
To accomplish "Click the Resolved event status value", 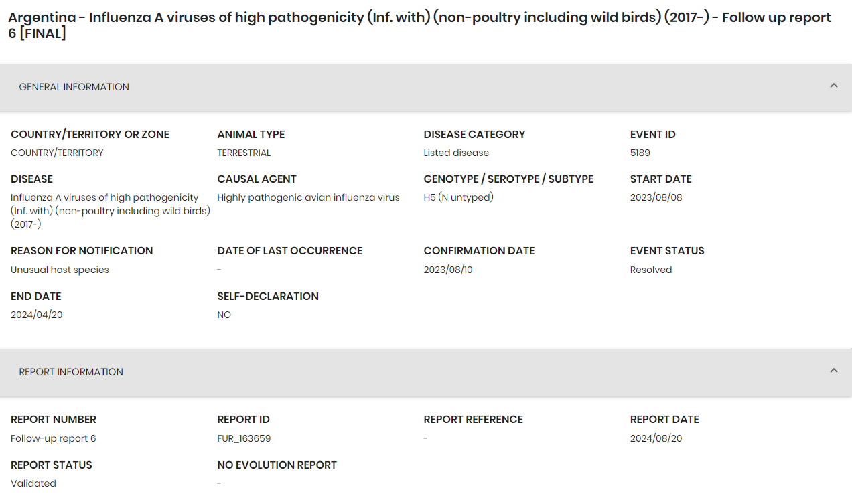I will pos(650,270).
